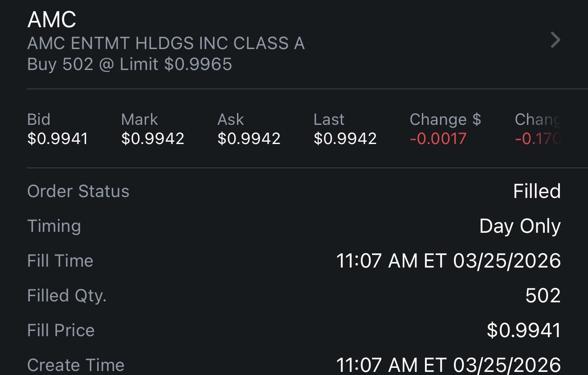This screenshot has height=375, width=588.
Task: Tap the Buy 502 @ Limit order description
Action: tap(129, 64)
